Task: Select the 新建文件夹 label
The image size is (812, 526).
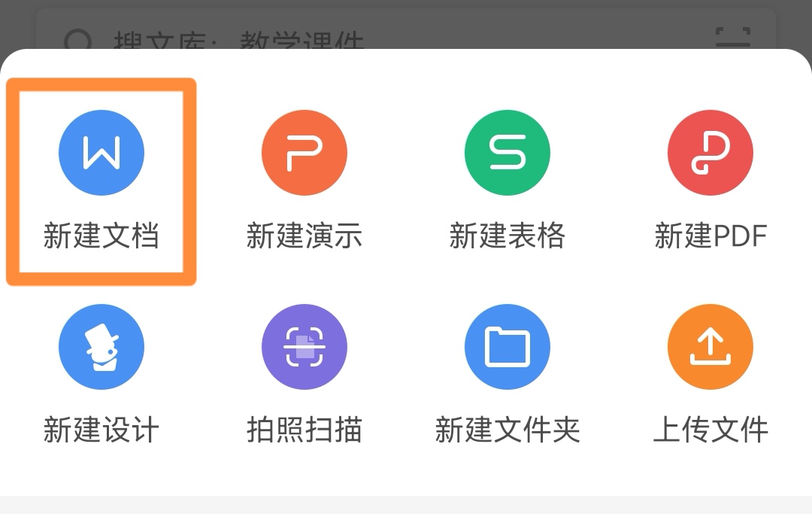Action: pyautogui.click(x=507, y=430)
